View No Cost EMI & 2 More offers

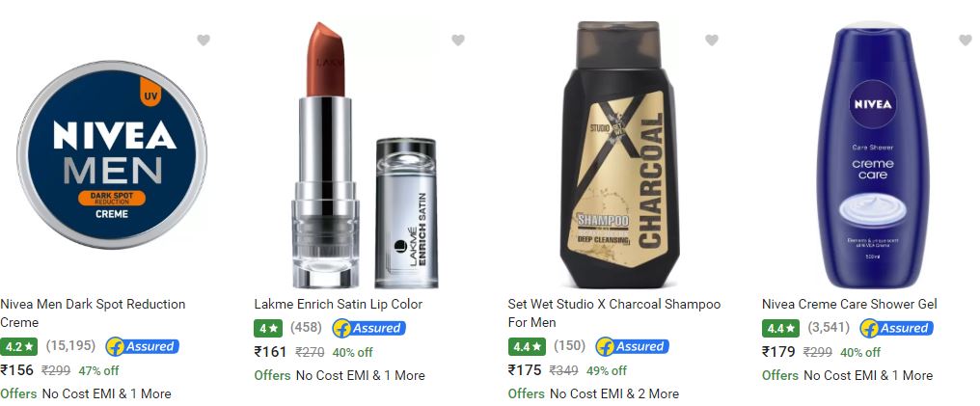coord(614,394)
